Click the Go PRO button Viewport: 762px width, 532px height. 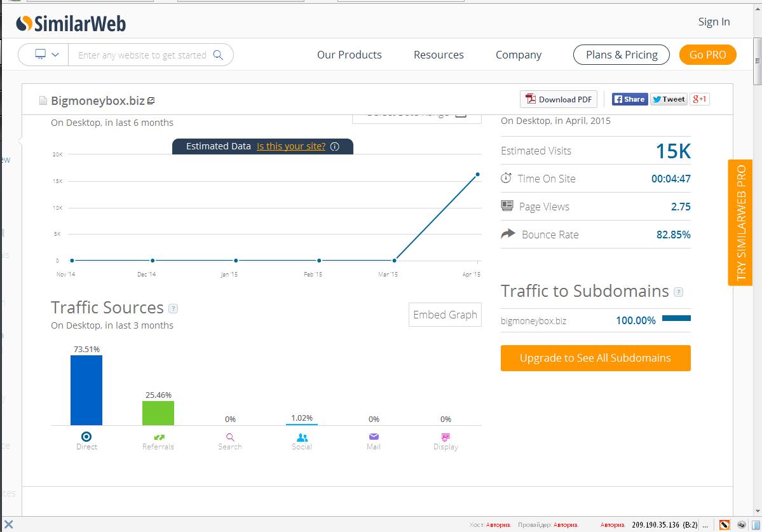point(707,55)
